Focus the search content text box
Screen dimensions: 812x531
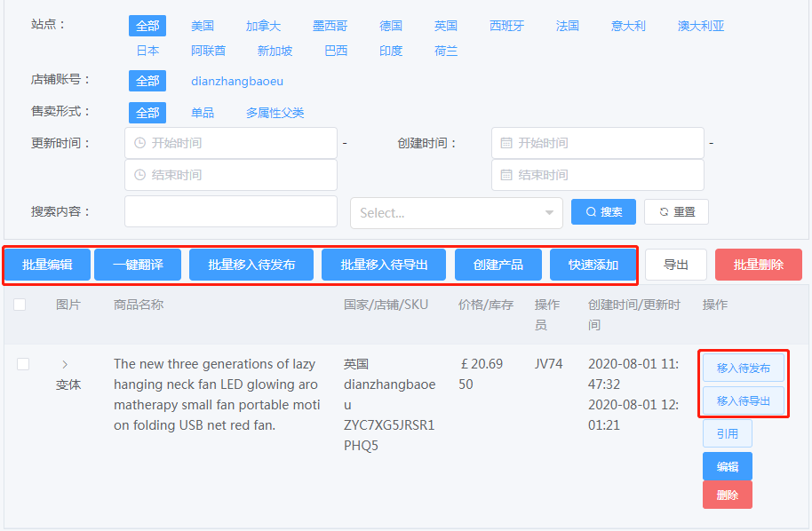[231, 211]
